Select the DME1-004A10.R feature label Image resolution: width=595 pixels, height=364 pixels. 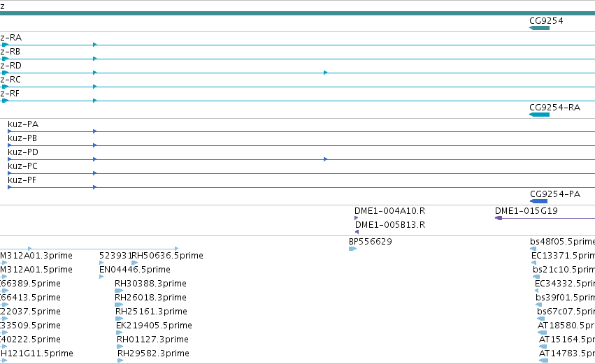coord(389,211)
